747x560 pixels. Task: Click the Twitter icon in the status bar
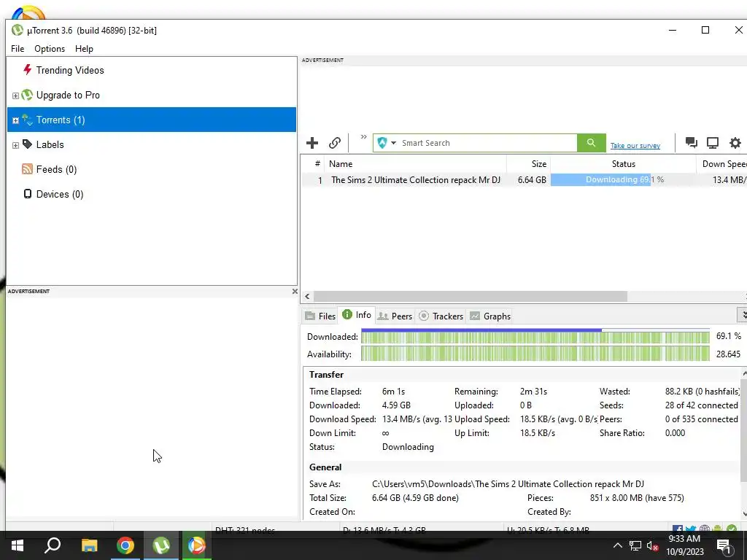click(x=691, y=529)
